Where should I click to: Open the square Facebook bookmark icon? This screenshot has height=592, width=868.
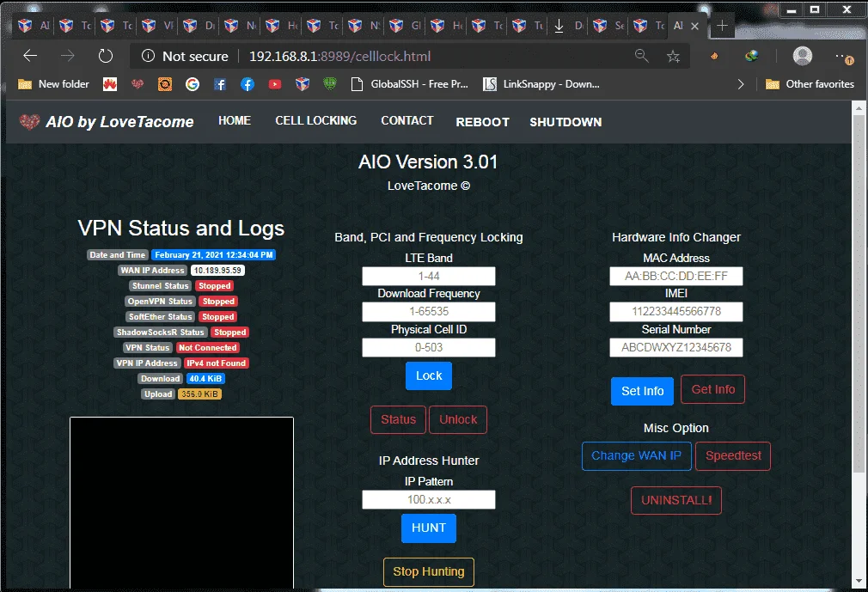click(x=220, y=84)
